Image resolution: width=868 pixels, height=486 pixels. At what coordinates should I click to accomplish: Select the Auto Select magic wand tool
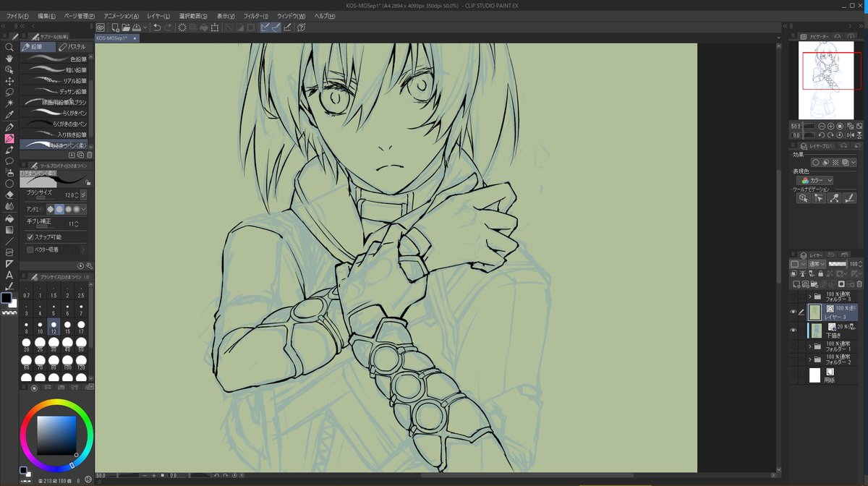click(9, 104)
